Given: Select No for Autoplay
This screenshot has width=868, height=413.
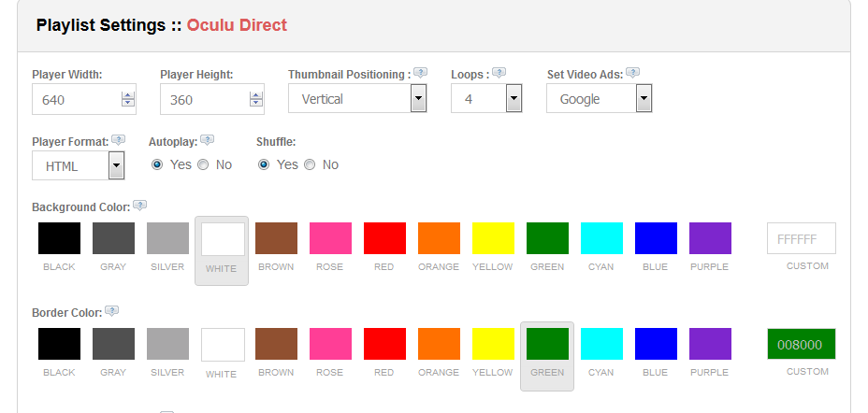Looking at the screenshot, I should click(x=203, y=164).
